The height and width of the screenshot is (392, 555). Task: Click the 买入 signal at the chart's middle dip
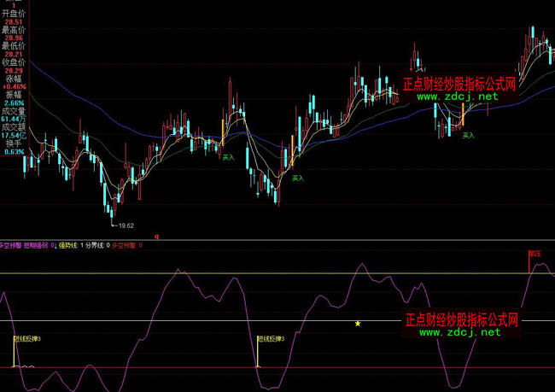(x=297, y=178)
